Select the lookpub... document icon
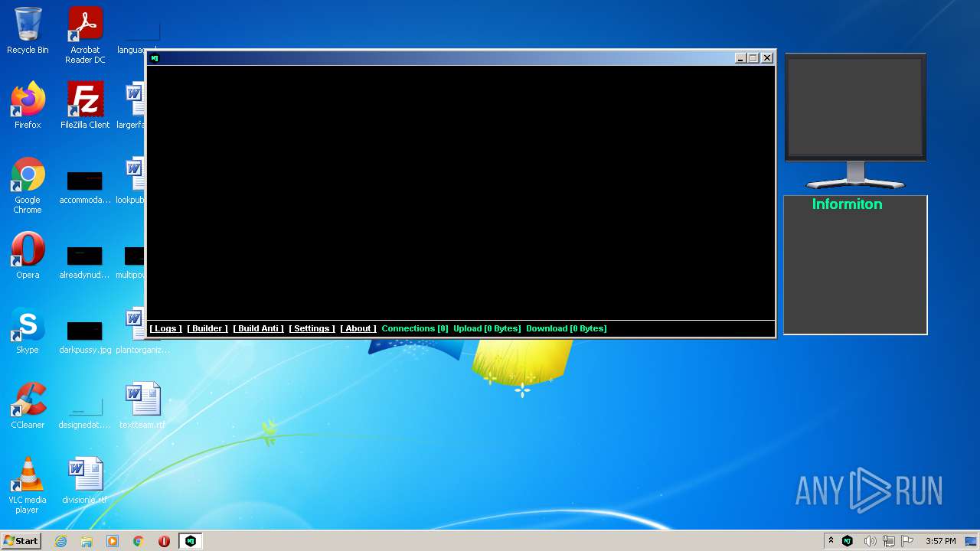 click(134, 181)
